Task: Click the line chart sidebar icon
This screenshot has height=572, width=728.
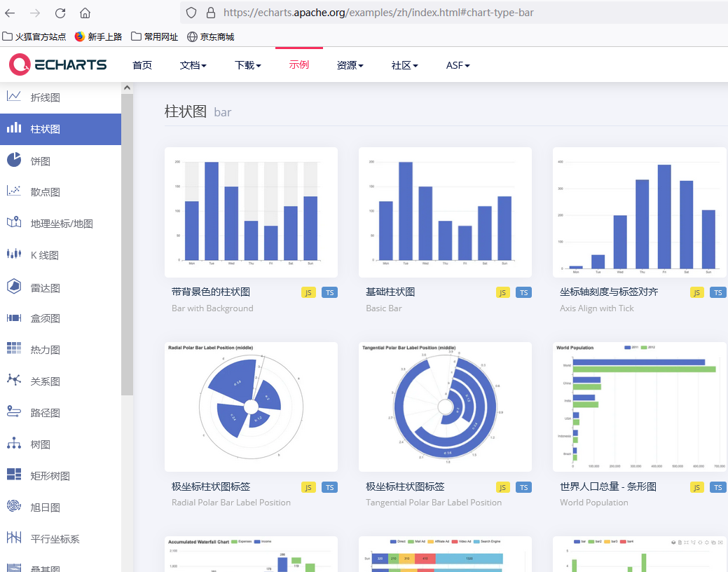Action: point(14,97)
